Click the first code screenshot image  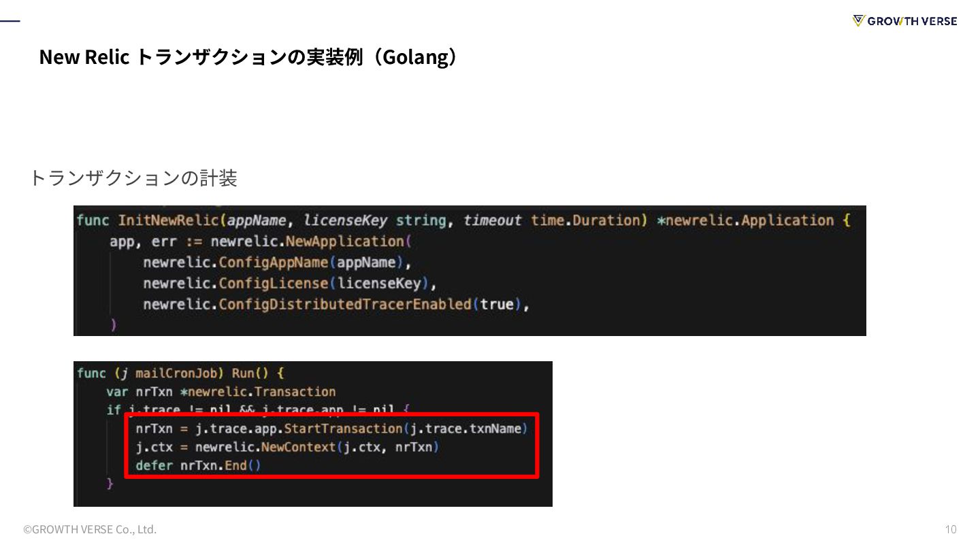470,271
